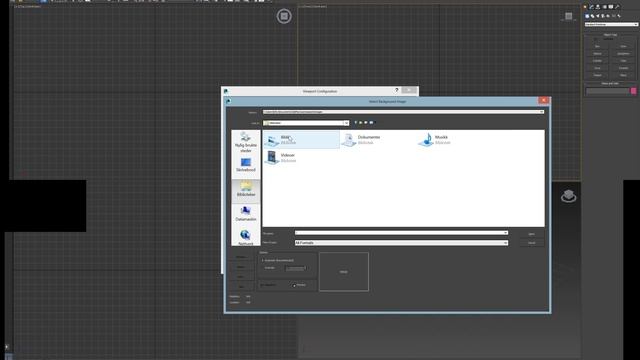Create a Tube primitive
This screenshot has height=360, width=640.
623,61
